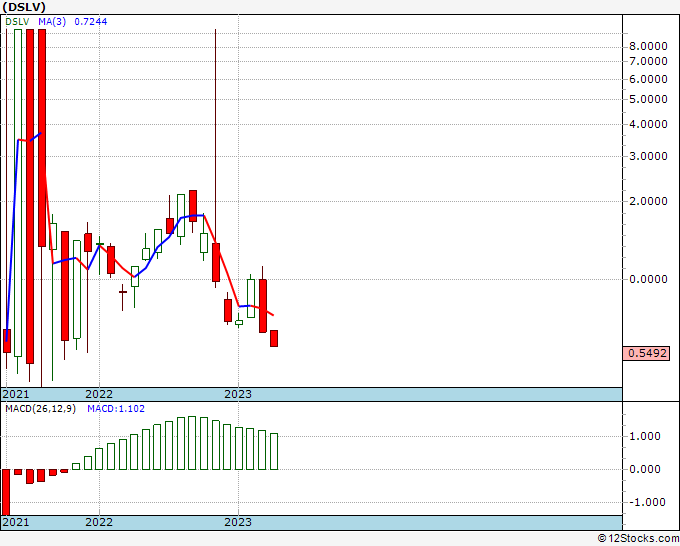The width and height of the screenshot is (680, 546).
Task: Click the 1.000 MACD axis label
Action: (x=645, y=436)
